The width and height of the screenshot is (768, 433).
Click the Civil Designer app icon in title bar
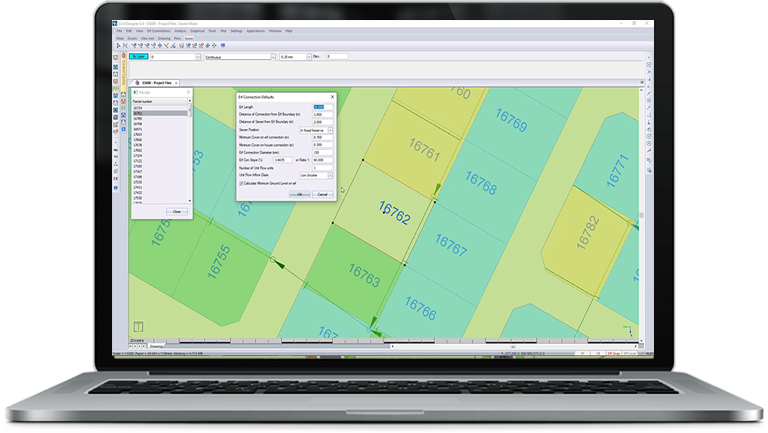coord(115,23)
